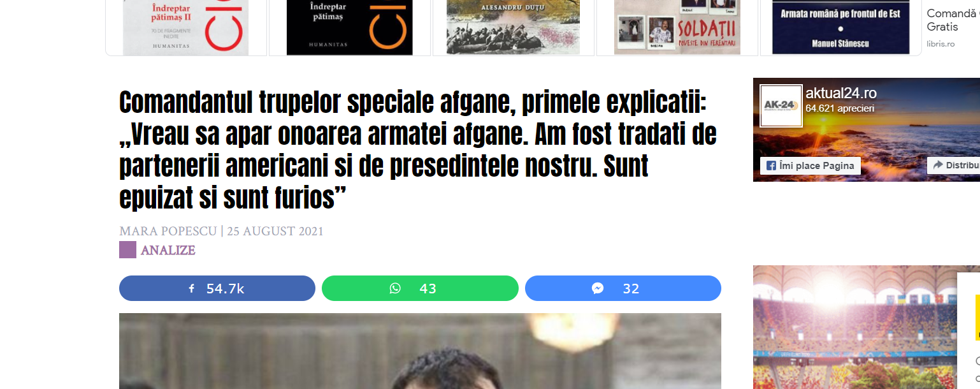The height and width of the screenshot is (389, 980).
Task: Click the author name Mara Popescu
Action: [169, 231]
